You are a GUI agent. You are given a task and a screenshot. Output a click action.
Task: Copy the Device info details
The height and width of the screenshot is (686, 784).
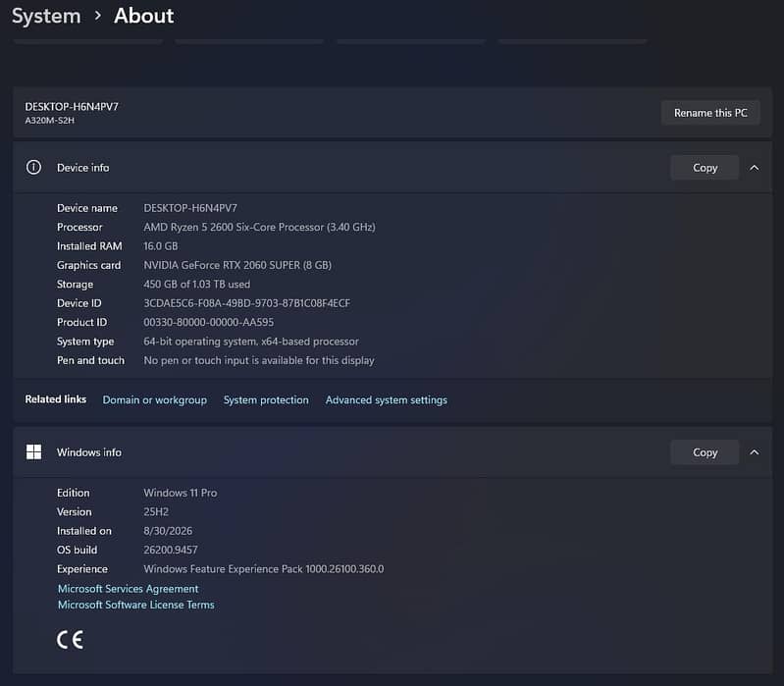pos(705,168)
